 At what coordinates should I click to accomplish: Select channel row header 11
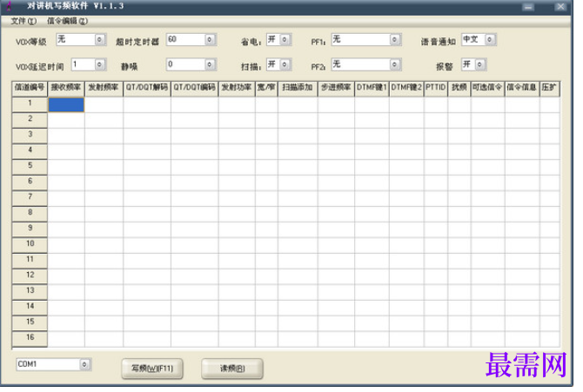pos(30,261)
